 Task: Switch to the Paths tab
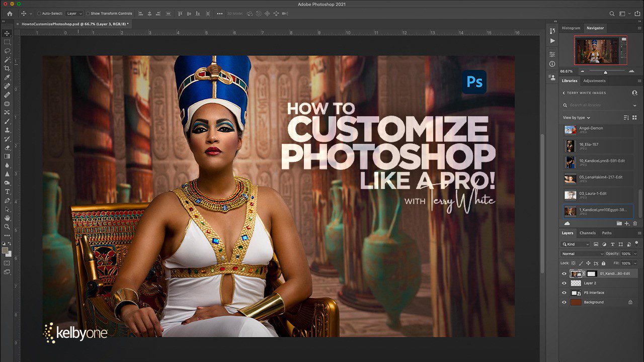(x=607, y=233)
